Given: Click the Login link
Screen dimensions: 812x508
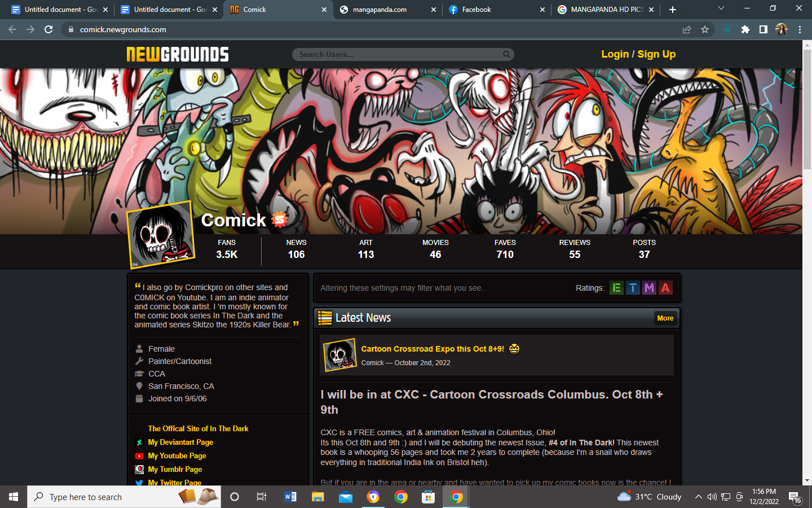Looking at the screenshot, I should (x=615, y=54).
